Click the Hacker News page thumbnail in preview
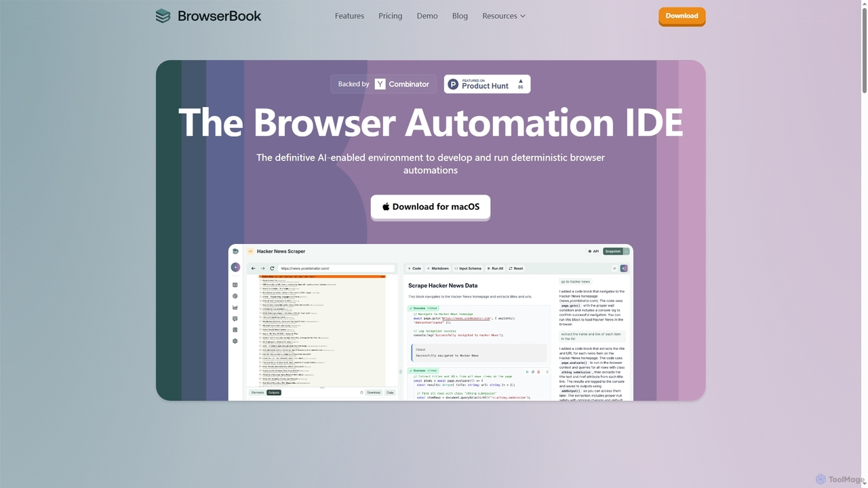 pyautogui.click(x=322, y=331)
